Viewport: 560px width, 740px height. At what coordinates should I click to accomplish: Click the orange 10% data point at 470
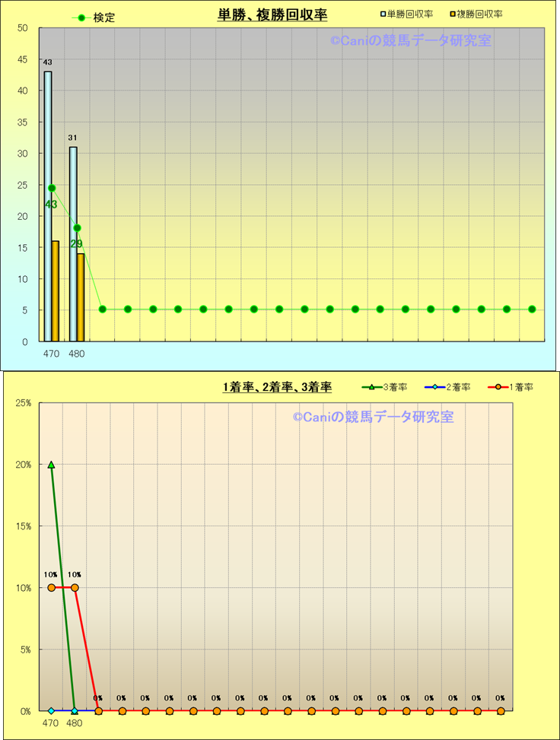point(51,588)
